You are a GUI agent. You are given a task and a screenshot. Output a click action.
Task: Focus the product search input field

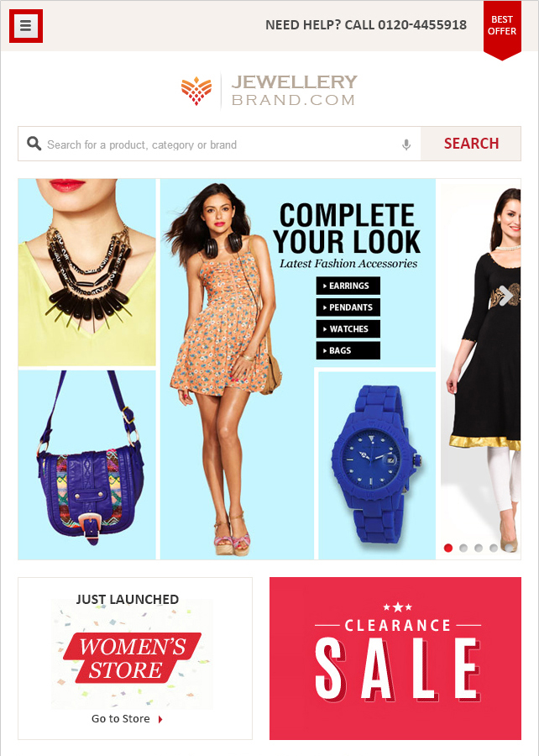coord(220,144)
